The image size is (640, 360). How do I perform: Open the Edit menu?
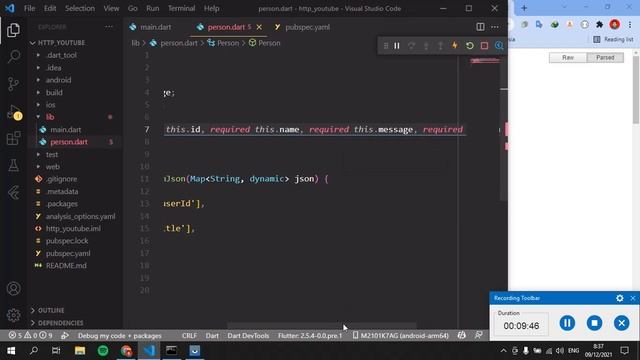[50, 8]
